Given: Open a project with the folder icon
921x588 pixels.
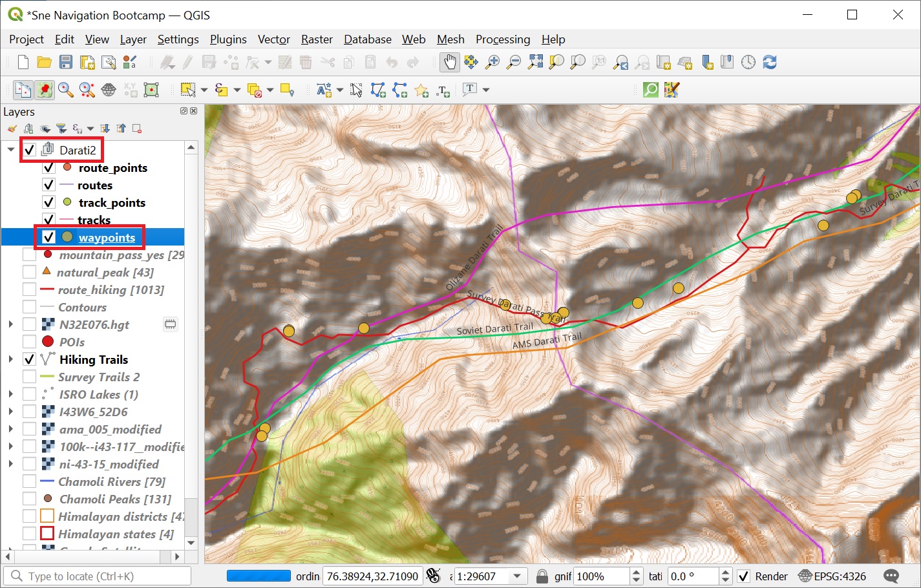Looking at the screenshot, I should tap(44, 62).
